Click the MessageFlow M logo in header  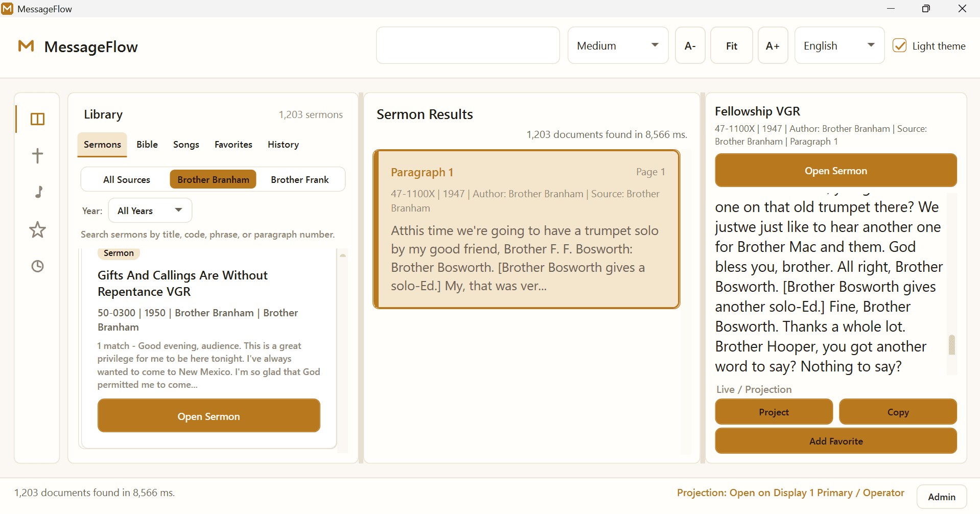tap(26, 46)
